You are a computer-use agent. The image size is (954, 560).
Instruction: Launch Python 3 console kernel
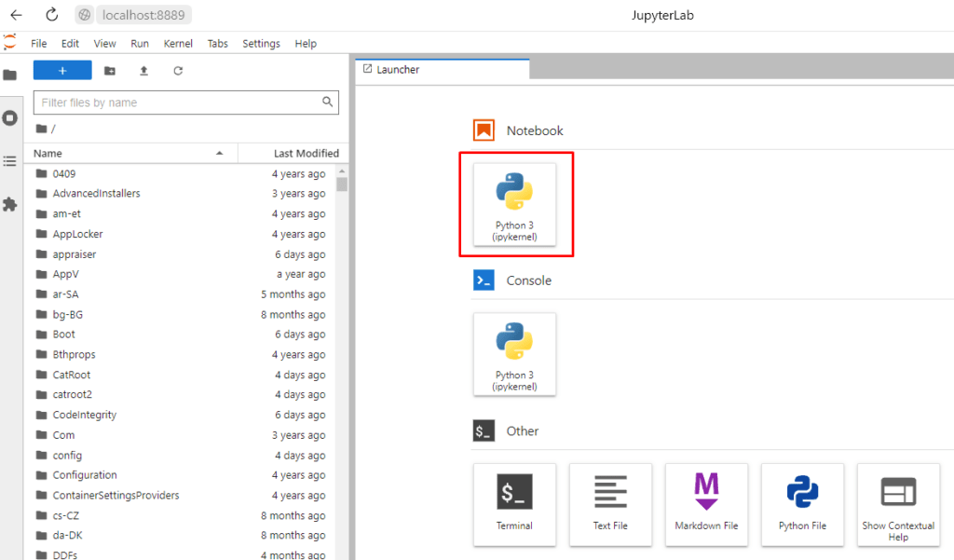514,355
